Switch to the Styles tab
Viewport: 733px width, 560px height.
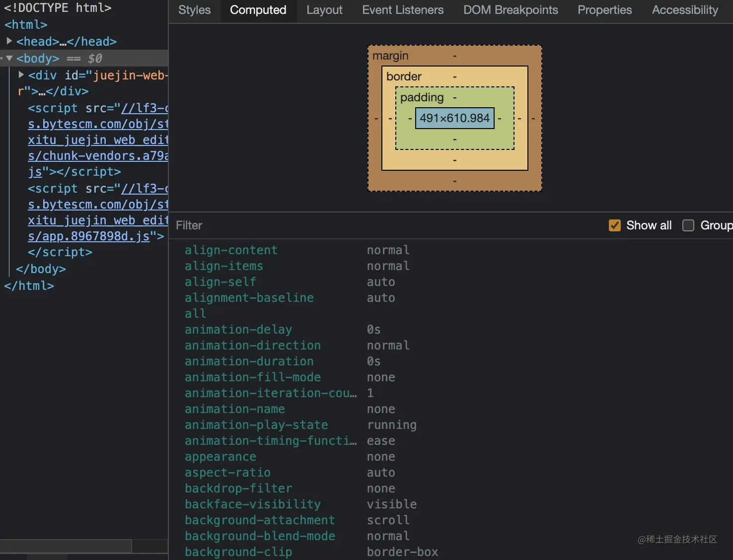194,10
